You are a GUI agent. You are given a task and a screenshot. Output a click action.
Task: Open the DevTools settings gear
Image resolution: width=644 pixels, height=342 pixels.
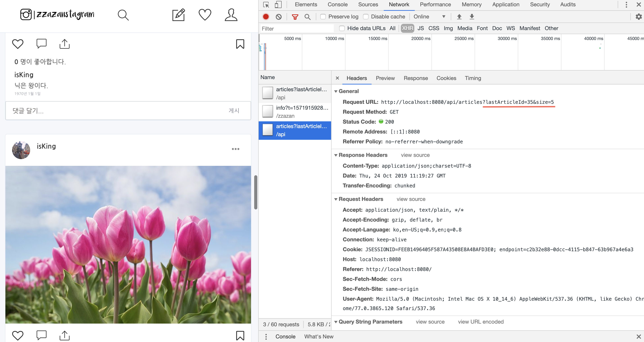(x=639, y=17)
